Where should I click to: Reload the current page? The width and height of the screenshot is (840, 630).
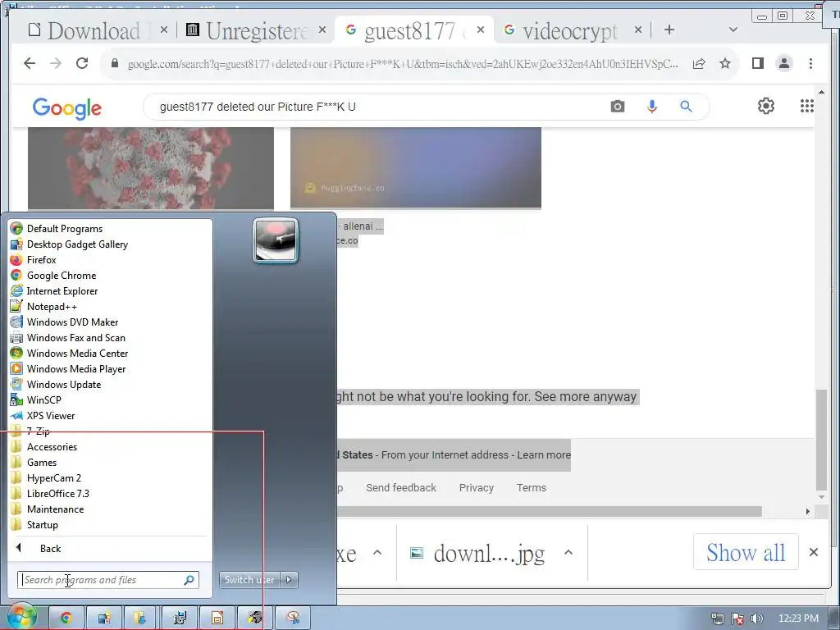tap(82, 64)
